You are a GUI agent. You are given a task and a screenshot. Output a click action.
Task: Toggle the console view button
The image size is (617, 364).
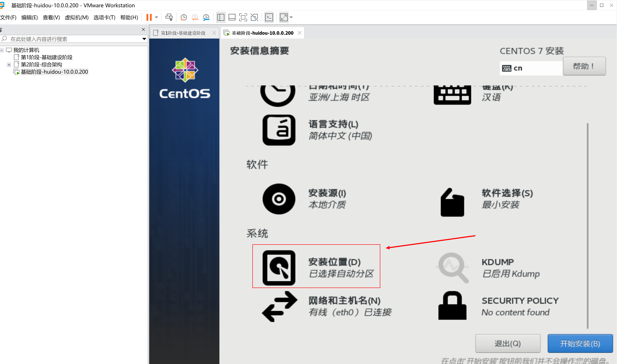pyautogui.click(x=269, y=17)
